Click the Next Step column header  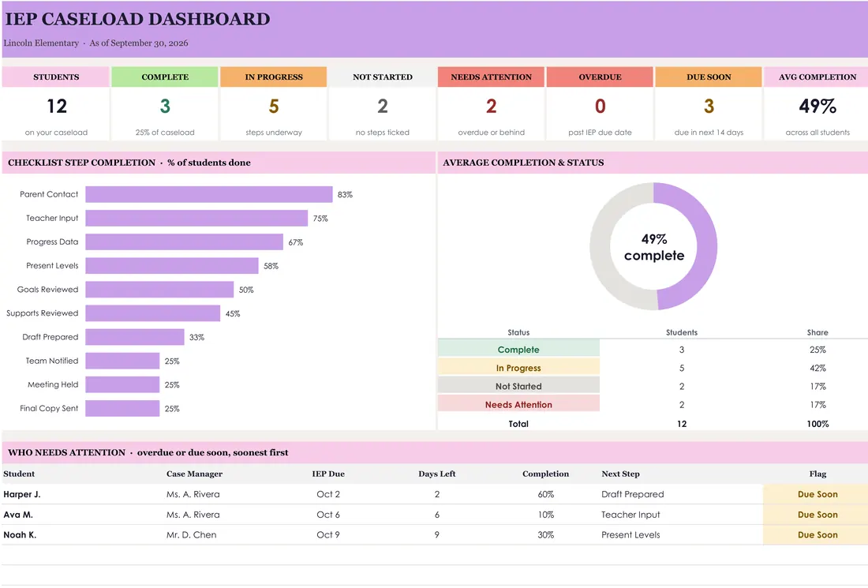pos(620,474)
